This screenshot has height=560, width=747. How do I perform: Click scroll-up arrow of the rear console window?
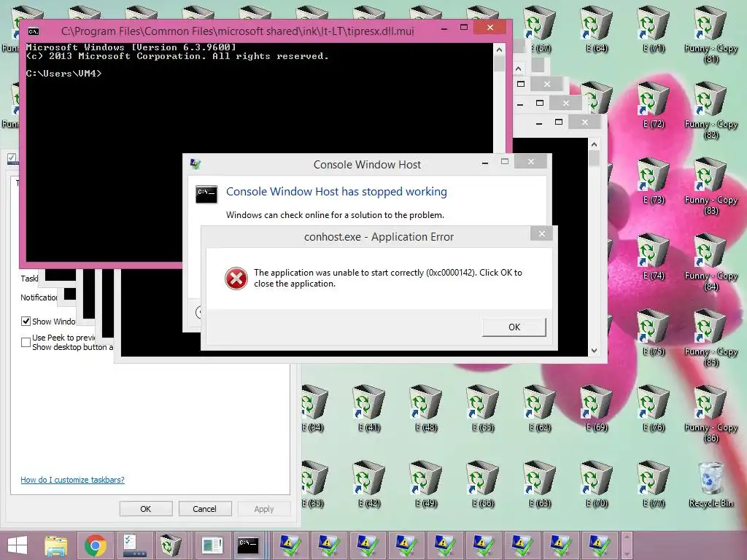(594, 144)
